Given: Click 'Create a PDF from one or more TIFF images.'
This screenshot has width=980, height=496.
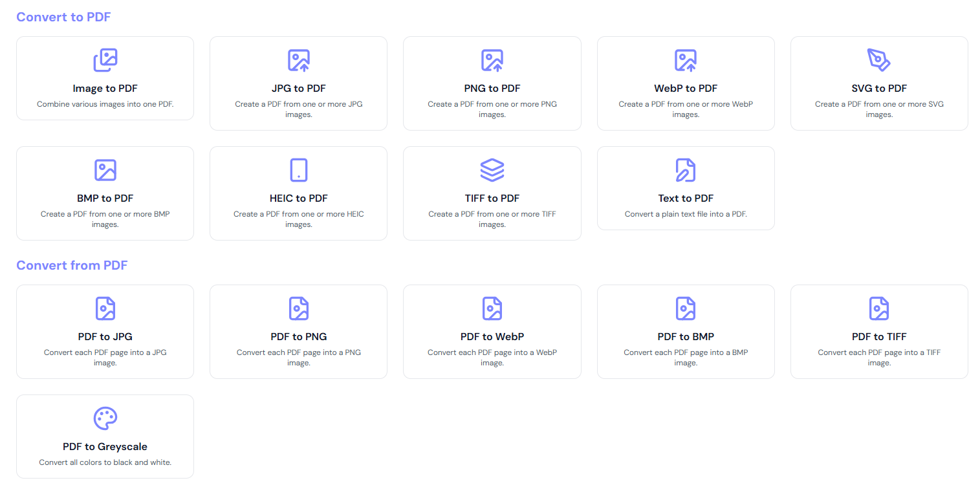Looking at the screenshot, I should 492,219.
